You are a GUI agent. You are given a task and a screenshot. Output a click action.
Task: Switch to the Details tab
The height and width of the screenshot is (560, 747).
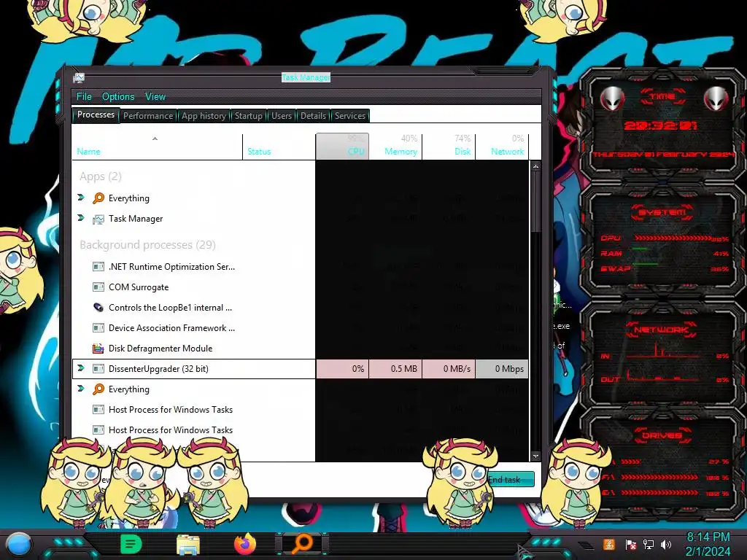313,116
